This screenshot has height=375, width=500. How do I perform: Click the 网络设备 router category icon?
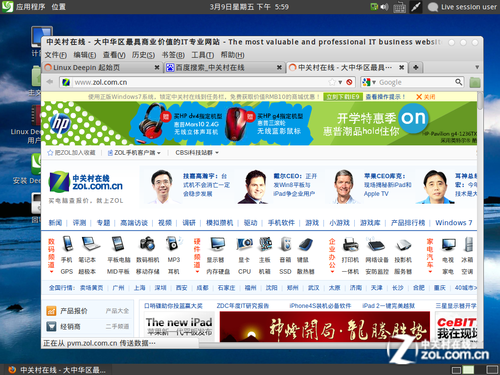click(x=376, y=244)
